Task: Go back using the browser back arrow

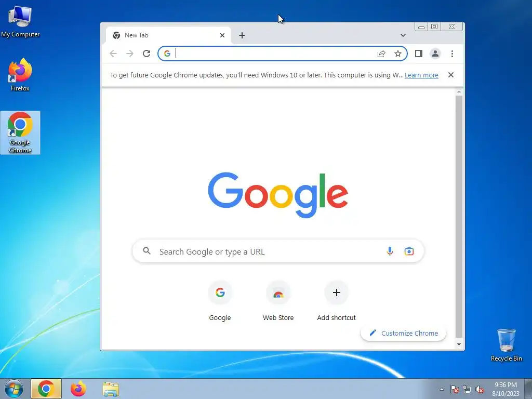Action: click(113, 54)
